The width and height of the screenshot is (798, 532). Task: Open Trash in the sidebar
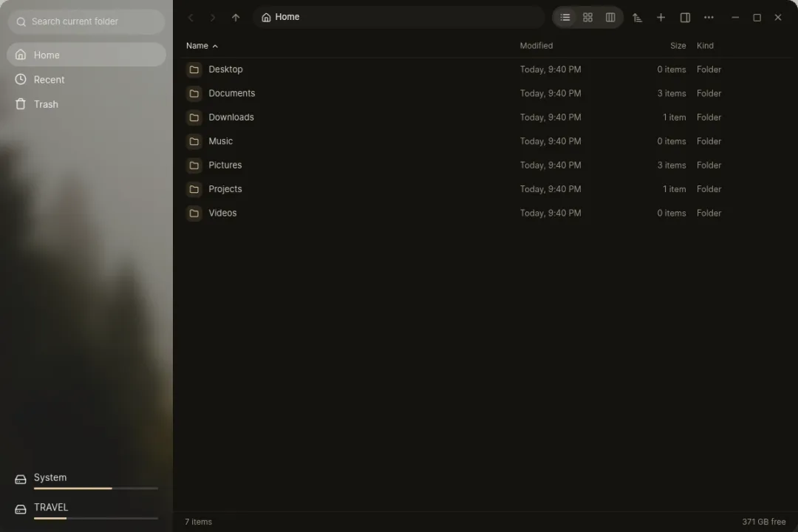tap(86, 104)
